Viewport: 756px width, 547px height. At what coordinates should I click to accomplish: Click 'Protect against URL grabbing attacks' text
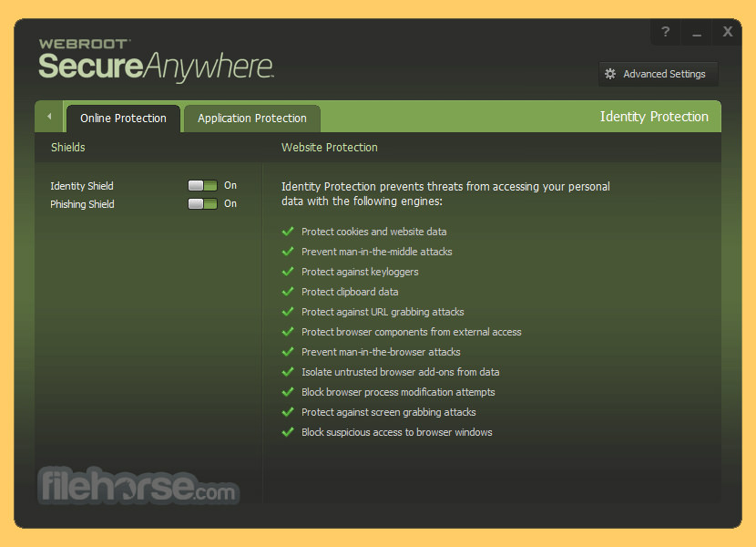point(383,312)
